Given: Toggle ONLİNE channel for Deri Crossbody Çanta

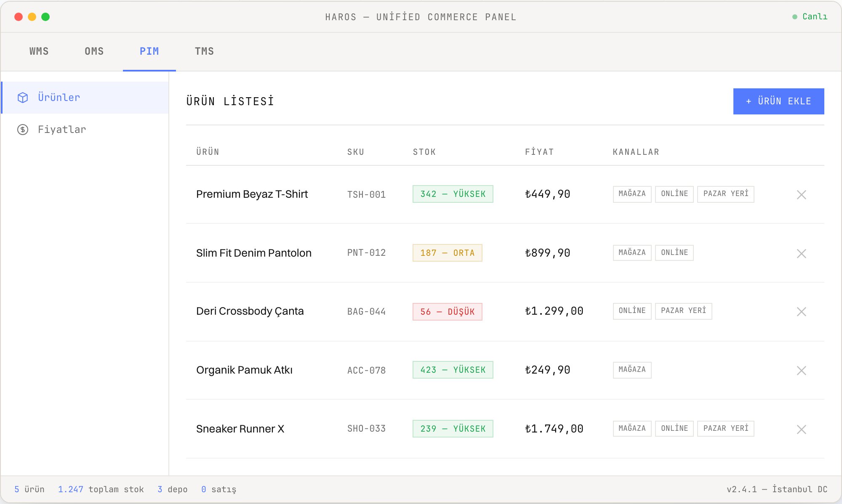Looking at the screenshot, I should [x=632, y=311].
